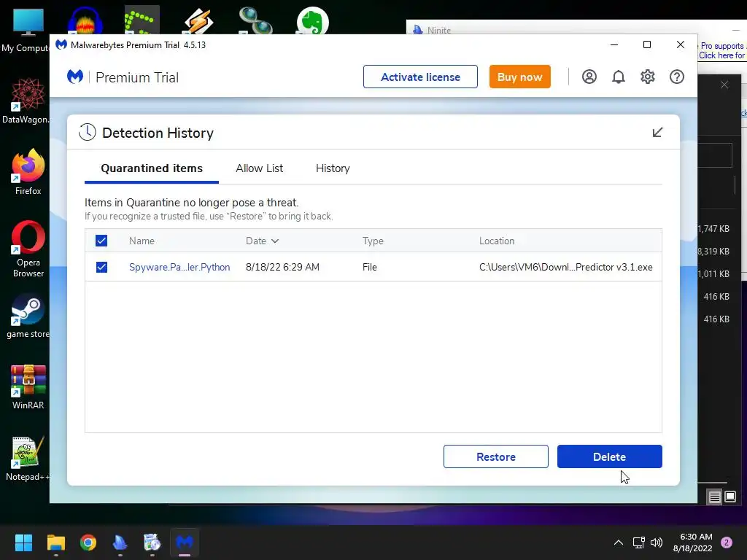747x560 pixels.
Task: Open the Malwarebytes account icon
Action: point(589,77)
